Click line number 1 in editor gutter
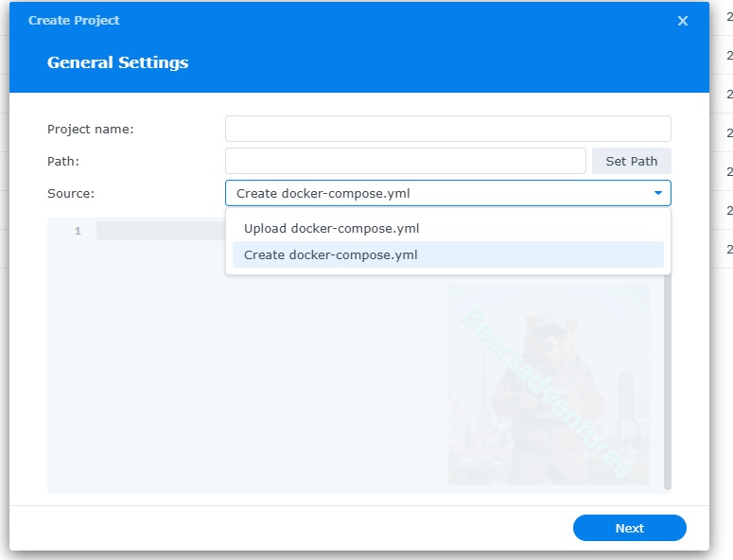The width and height of the screenshot is (733, 560). [x=78, y=231]
